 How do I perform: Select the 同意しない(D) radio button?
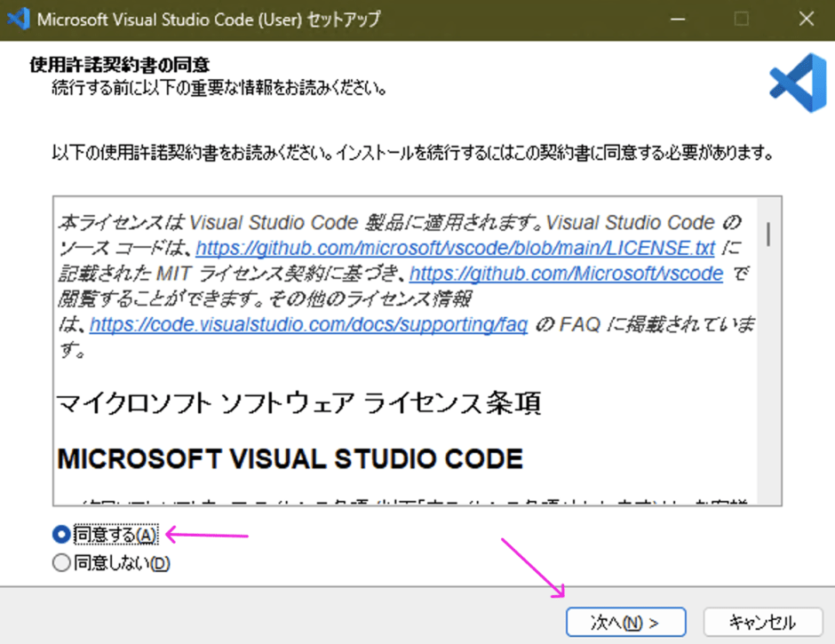tap(61, 562)
